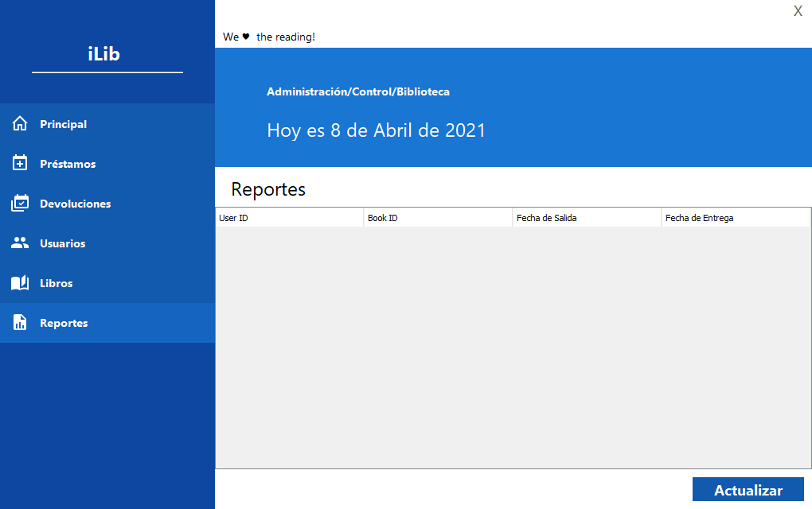Viewport: 812px width, 509px height.
Task: Select the Book ID column header
Action: (x=438, y=218)
